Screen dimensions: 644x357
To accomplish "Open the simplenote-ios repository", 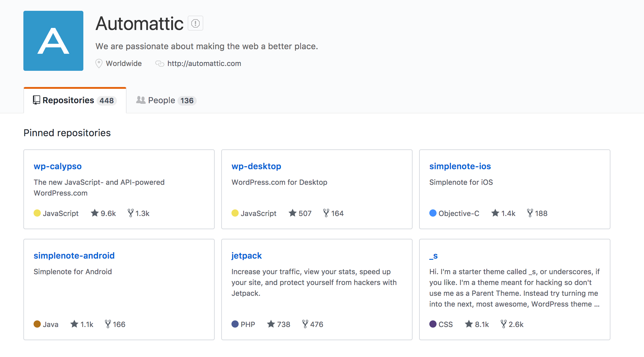I will pyautogui.click(x=460, y=166).
